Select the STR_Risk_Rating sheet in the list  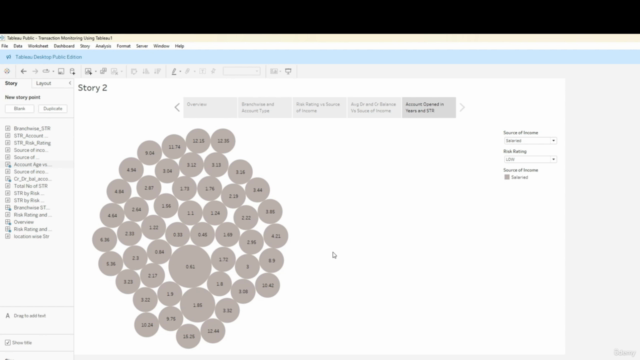[x=32, y=143]
